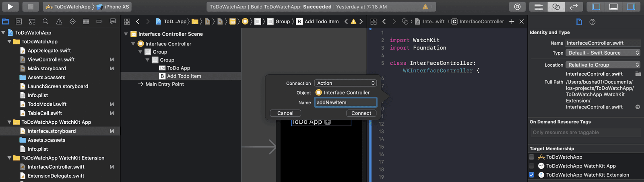The width and height of the screenshot is (644, 182).
Task: Uncheck ToDoWatchApp WatchKit Extension target membership
Action: 532,175
